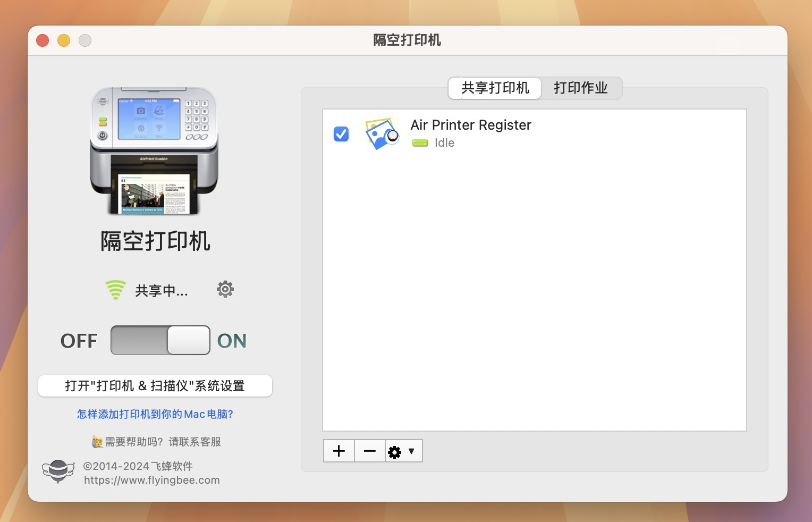Click the green Idle status indicator
Image resolution: width=812 pixels, height=522 pixels.
(x=420, y=143)
